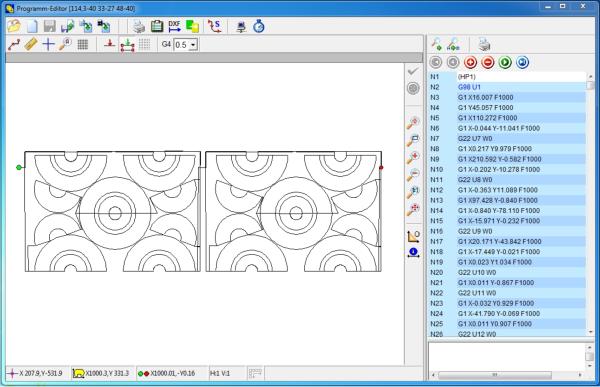Click the green clipboard icon
The image size is (600, 387).
click(157, 26)
